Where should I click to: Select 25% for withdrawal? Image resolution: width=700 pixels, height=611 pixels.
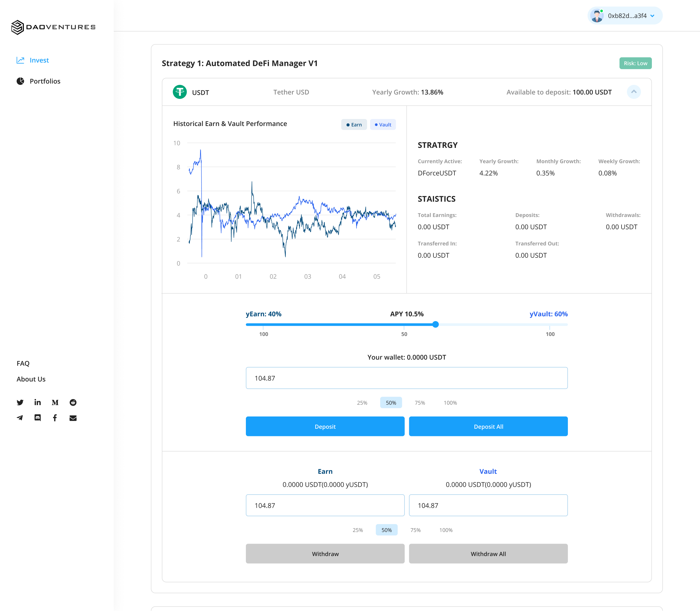358,530
